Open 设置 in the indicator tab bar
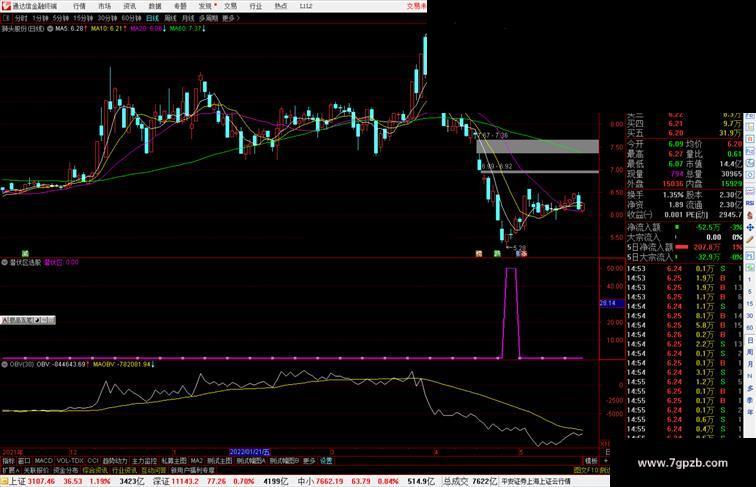This screenshot has width=756, height=487. tap(326, 461)
